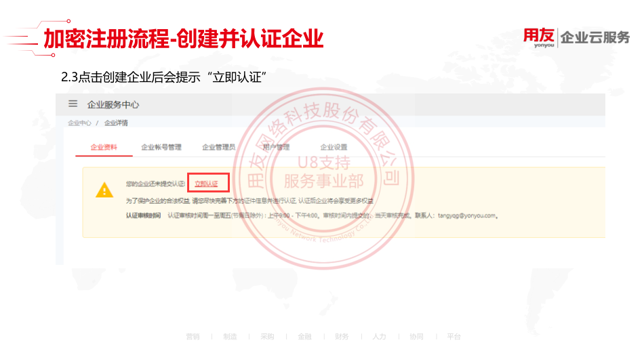Click the 用友 yonyou logo
Viewport: 644px width, 357px height.
[539, 38]
